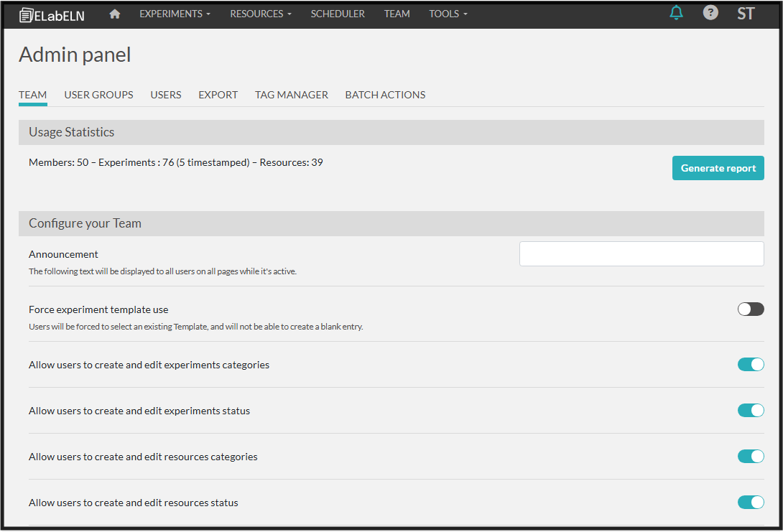Turn off create and edit resources categories
Image resolution: width=783 pixels, height=532 pixels.
click(x=751, y=457)
